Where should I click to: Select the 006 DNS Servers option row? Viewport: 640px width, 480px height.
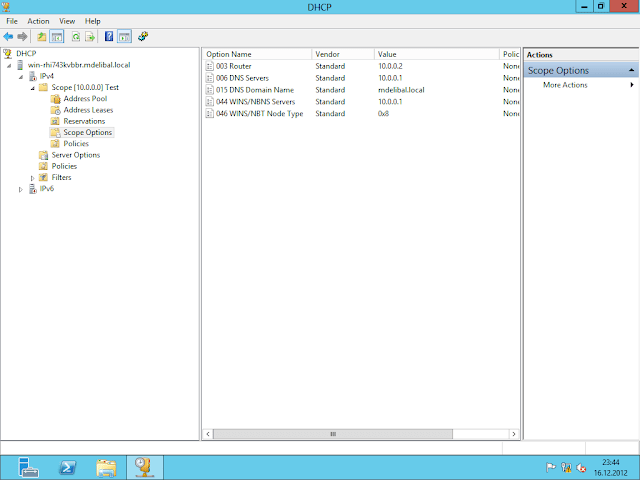(x=241, y=77)
